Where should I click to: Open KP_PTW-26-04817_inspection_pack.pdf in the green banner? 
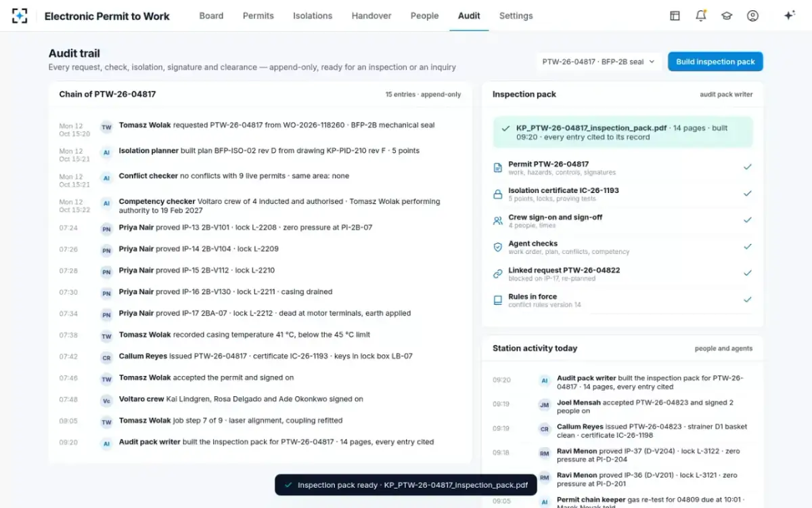[x=591, y=128]
